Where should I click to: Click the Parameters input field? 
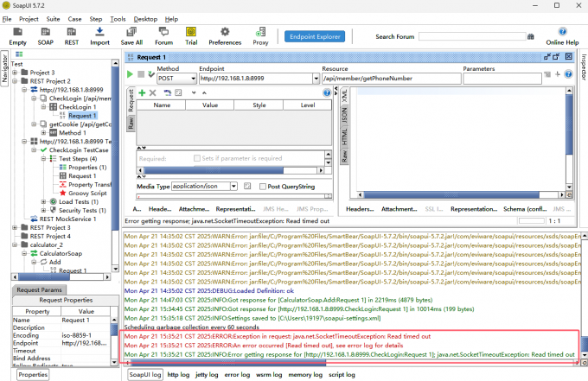(502, 79)
